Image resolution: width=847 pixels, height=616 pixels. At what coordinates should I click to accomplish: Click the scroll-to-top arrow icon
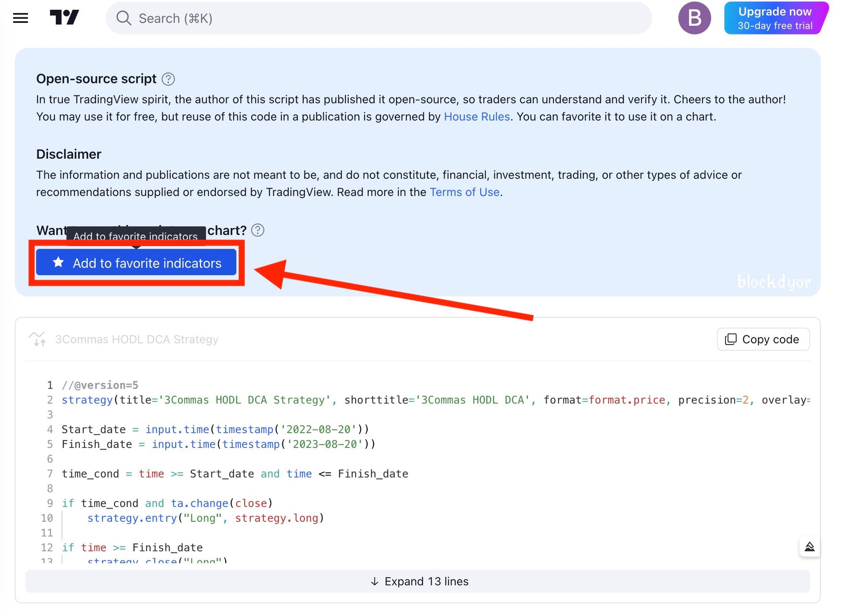click(x=809, y=547)
